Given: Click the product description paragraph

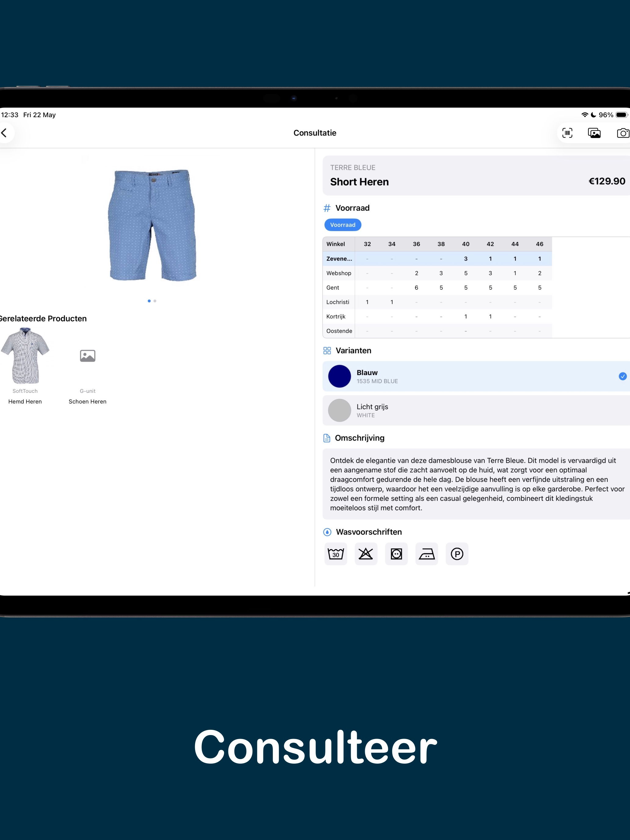Looking at the screenshot, I should [x=477, y=484].
